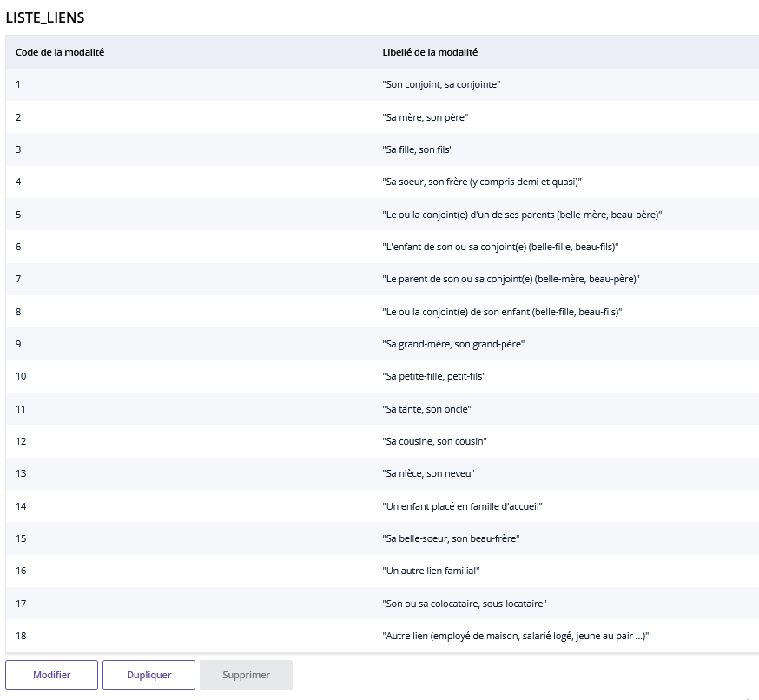Image resolution: width=759 pixels, height=700 pixels.
Task: Select the "Code de la modalité" column header
Action: (60, 52)
